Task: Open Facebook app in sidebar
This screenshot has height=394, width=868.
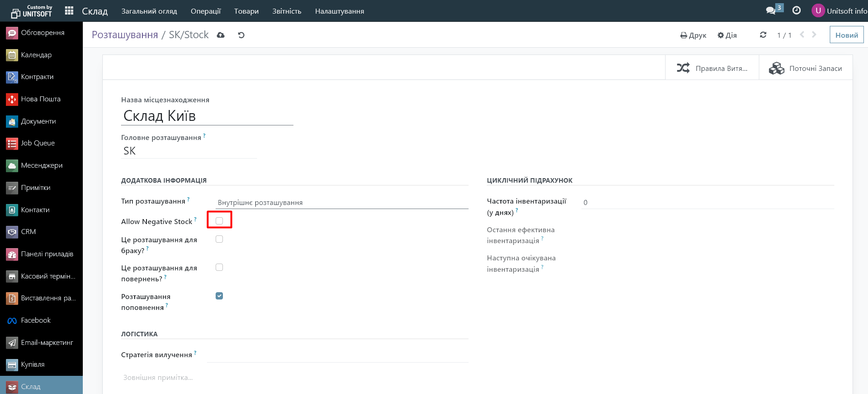Action: click(35, 320)
